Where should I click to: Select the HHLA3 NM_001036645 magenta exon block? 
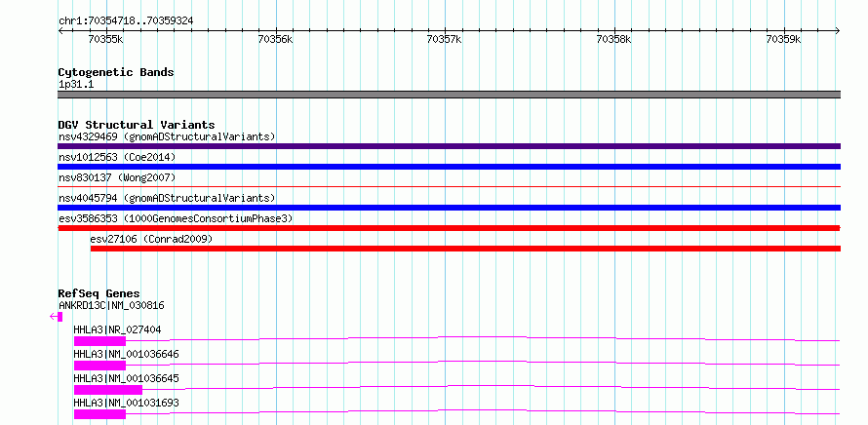[108, 390]
